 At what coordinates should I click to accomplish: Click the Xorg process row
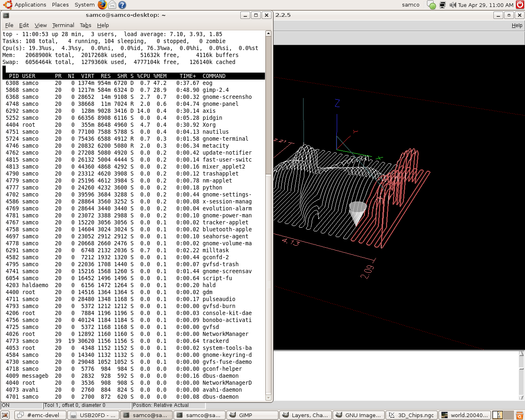[134, 125]
